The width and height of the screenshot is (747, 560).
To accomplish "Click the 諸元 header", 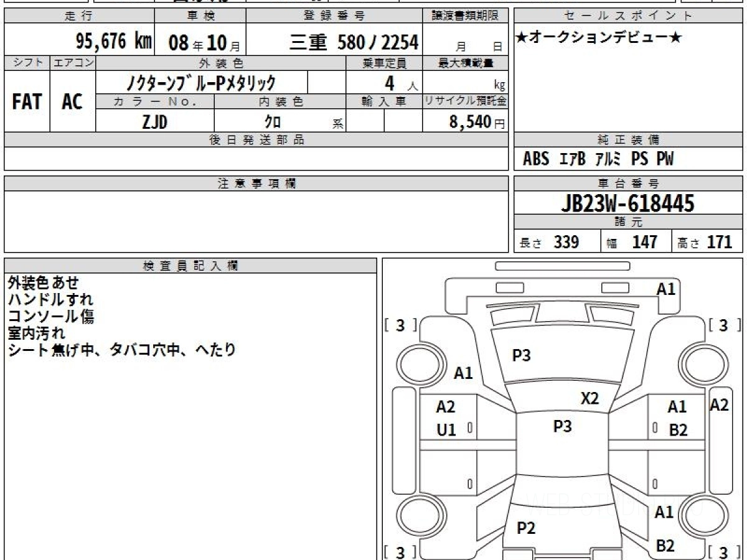I will [x=628, y=222].
